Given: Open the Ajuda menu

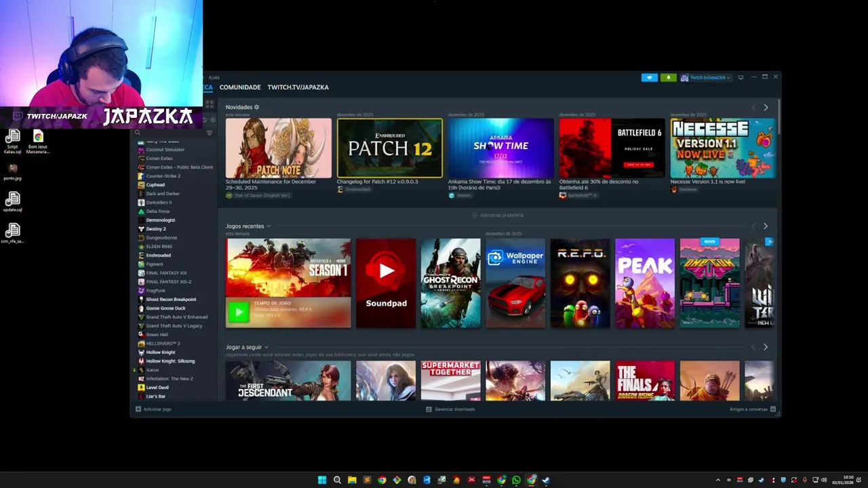Looking at the screenshot, I should click(214, 77).
